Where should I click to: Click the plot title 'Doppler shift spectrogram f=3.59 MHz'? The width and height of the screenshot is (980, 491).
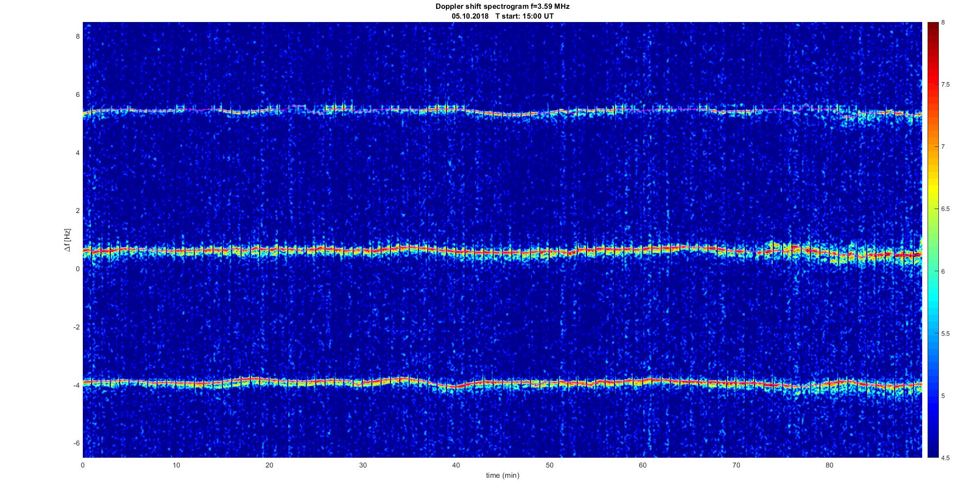point(502,6)
